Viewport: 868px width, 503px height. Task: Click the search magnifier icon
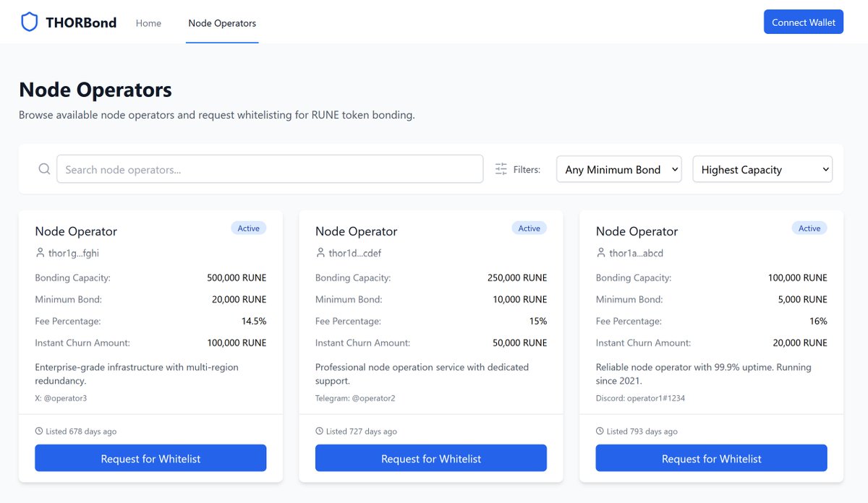tap(44, 169)
